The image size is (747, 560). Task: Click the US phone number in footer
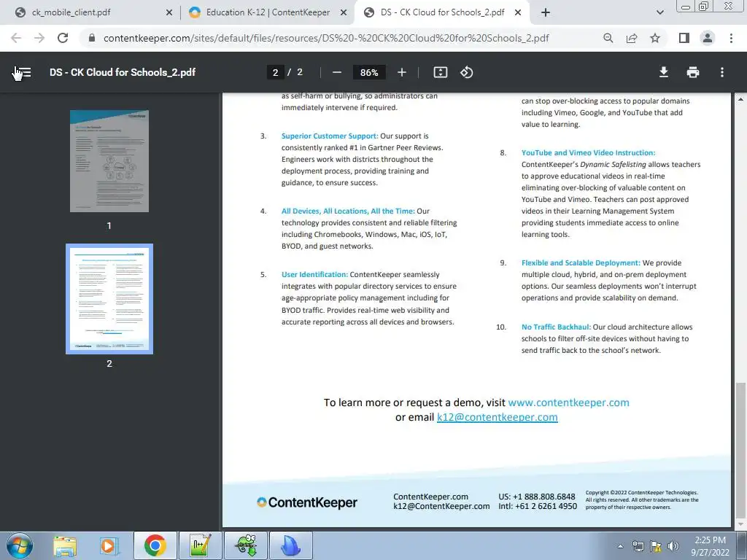pyautogui.click(x=537, y=497)
